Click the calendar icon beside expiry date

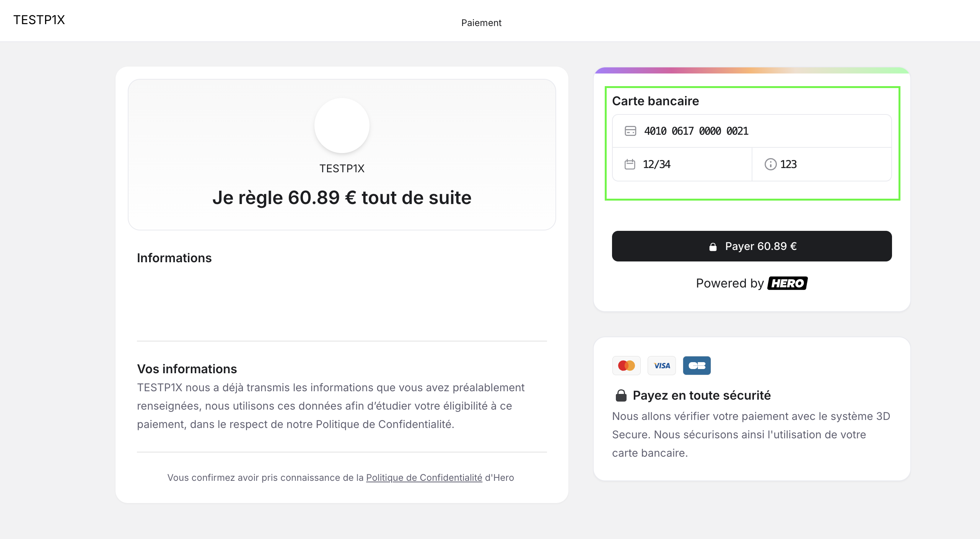pos(630,164)
